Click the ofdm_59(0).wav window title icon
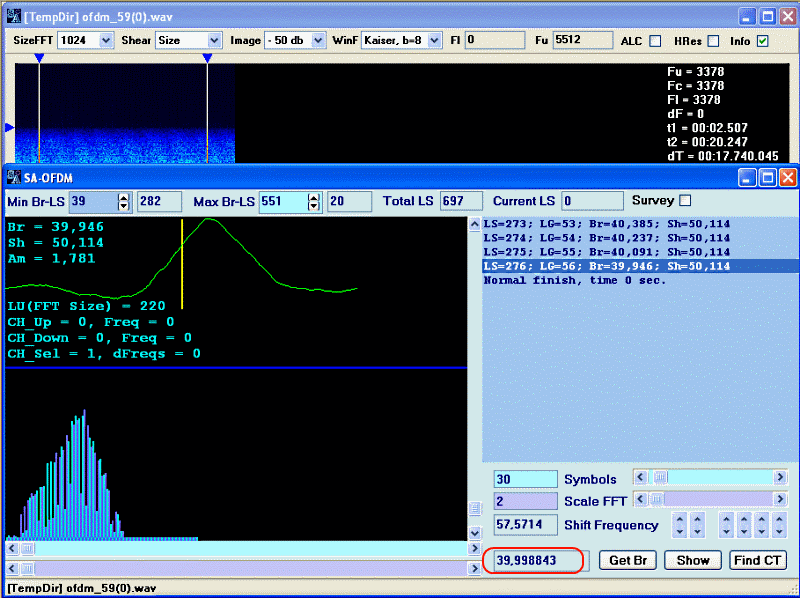This screenshot has width=800, height=598. click(14, 16)
